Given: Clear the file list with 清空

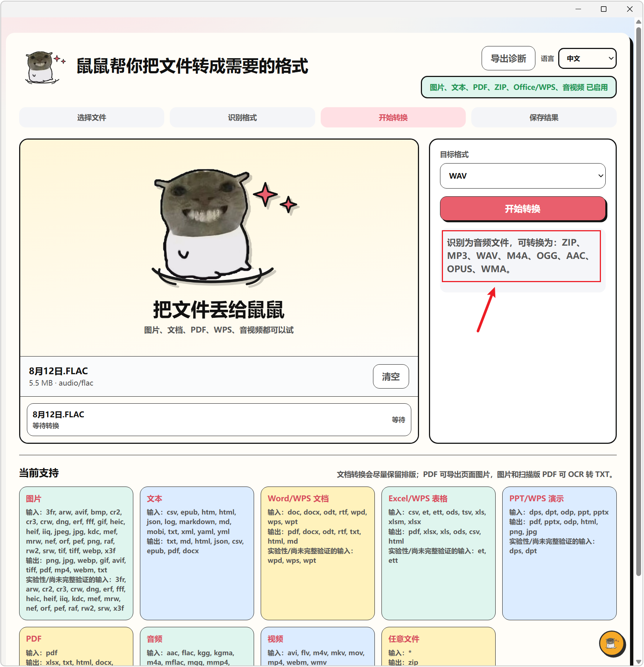Looking at the screenshot, I should 391,377.
